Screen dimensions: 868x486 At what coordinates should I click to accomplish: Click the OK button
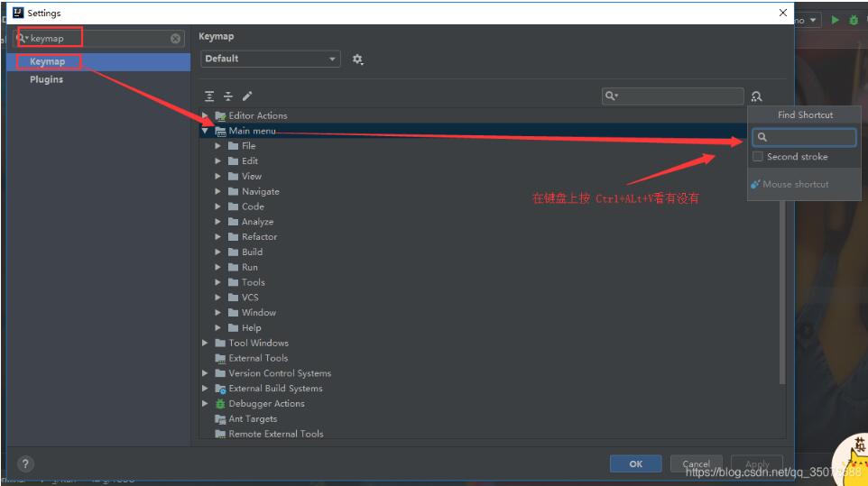(x=635, y=463)
